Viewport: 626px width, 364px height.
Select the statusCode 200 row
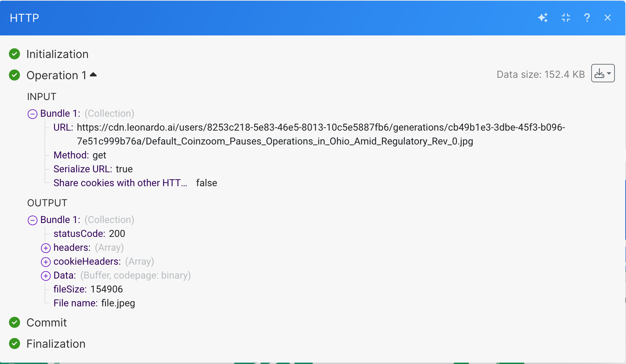point(89,234)
